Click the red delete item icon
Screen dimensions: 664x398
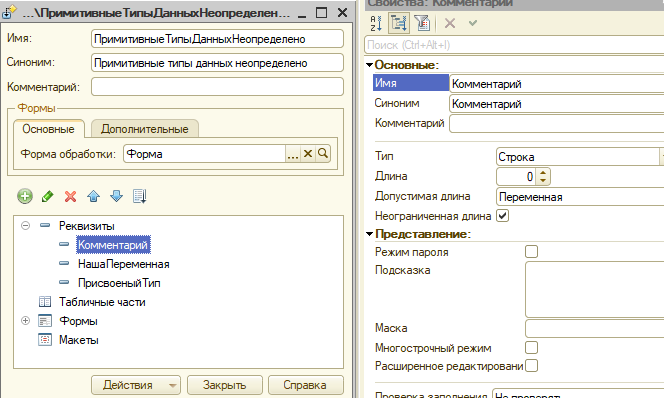pos(70,196)
